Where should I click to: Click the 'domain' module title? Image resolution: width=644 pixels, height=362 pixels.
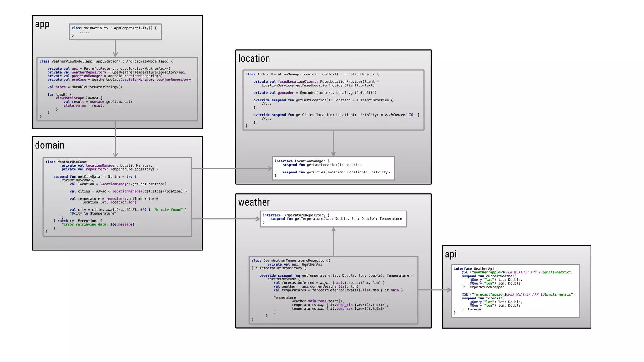pyautogui.click(x=50, y=145)
